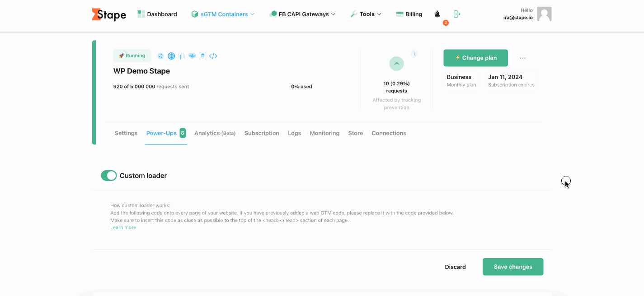Click the code brackets power-up icon
This screenshot has width=644, height=296.
coord(213,56)
